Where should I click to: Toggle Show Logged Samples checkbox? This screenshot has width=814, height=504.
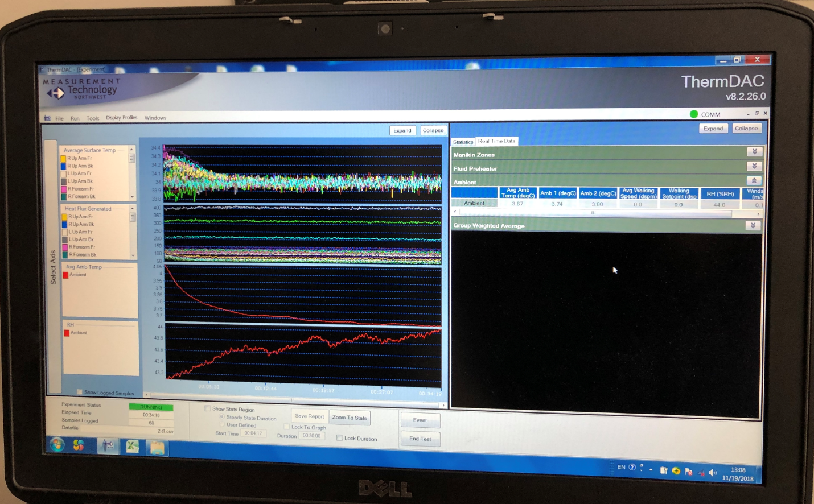pos(80,392)
